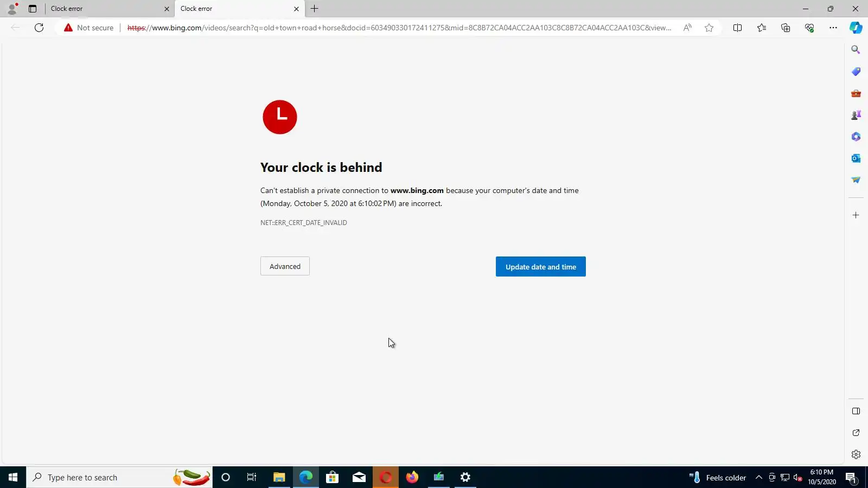
Task: Open the Windows Start menu
Action: pyautogui.click(x=13, y=477)
